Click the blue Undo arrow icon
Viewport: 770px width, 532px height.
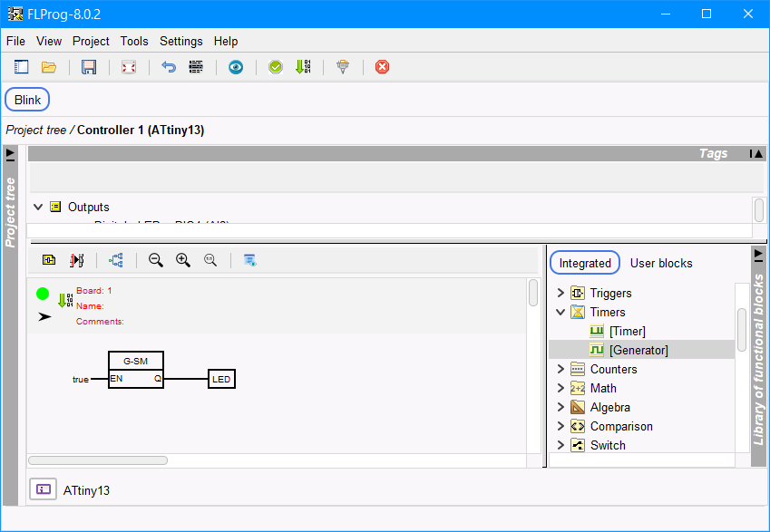168,67
